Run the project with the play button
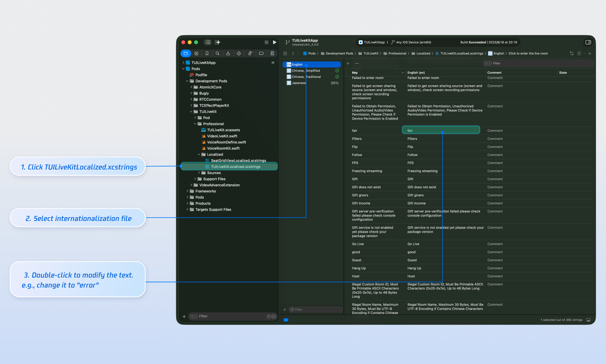This screenshot has width=606, height=364. pyautogui.click(x=274, y=42)
